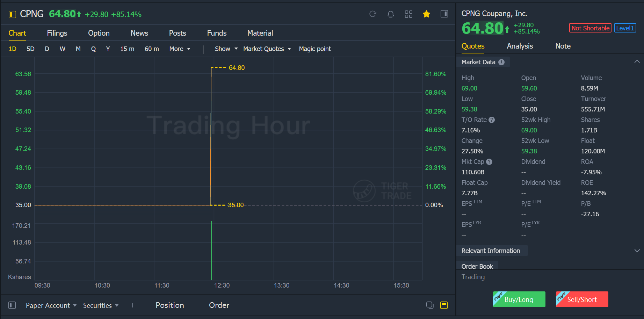
Task: Click the High value 69.00
Action: pos(469,88)
